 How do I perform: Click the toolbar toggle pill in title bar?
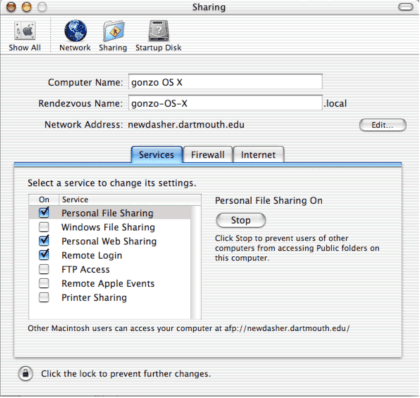[405, 7]
